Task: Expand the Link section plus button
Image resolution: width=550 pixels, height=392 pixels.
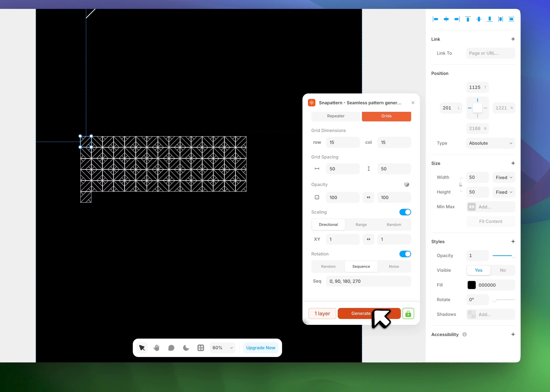Action: click(513, 39)
